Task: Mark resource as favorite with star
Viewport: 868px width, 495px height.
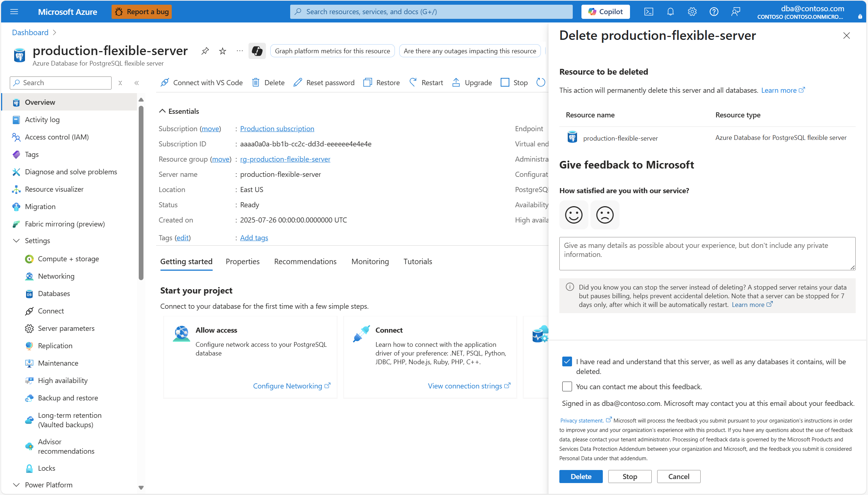Action: [222, 51]
